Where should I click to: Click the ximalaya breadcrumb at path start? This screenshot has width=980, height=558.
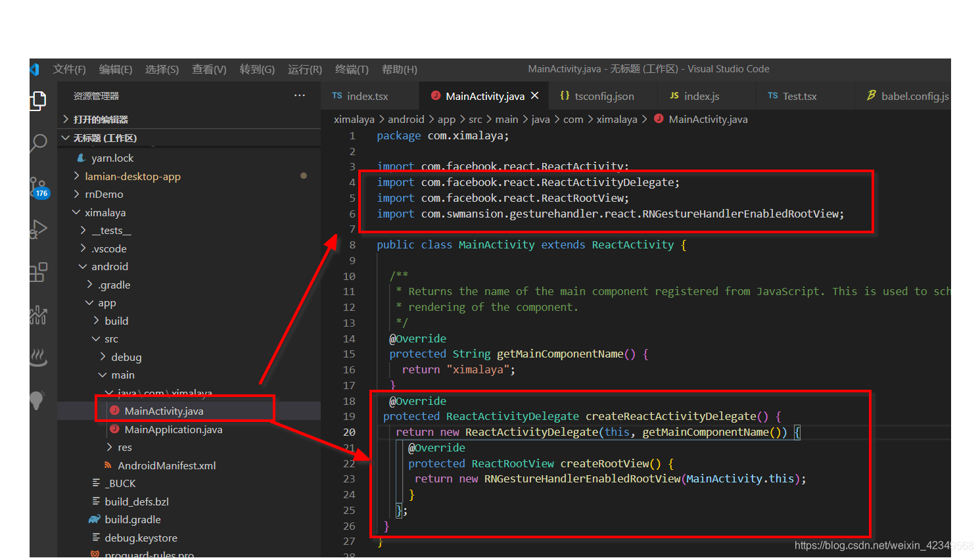[x=354, y=119]
